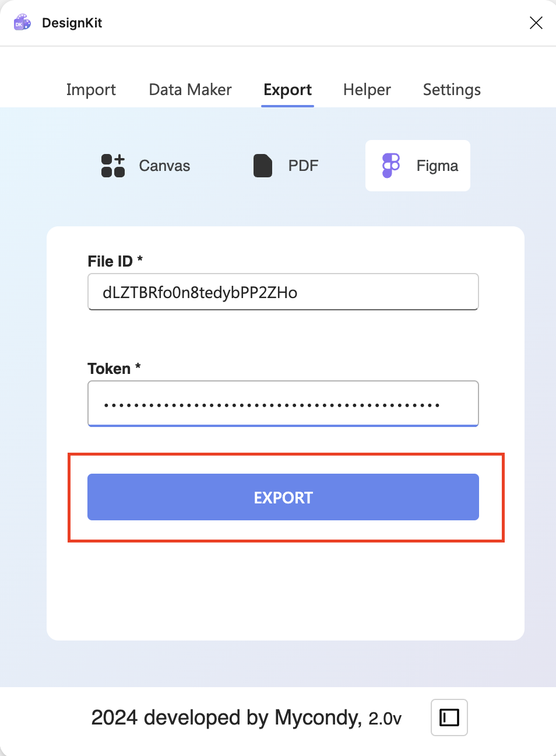Toggle the sidebar panel icon in footer
This screenshot has height=756, width=556.
pyautogui.click(x=449, y=717)
